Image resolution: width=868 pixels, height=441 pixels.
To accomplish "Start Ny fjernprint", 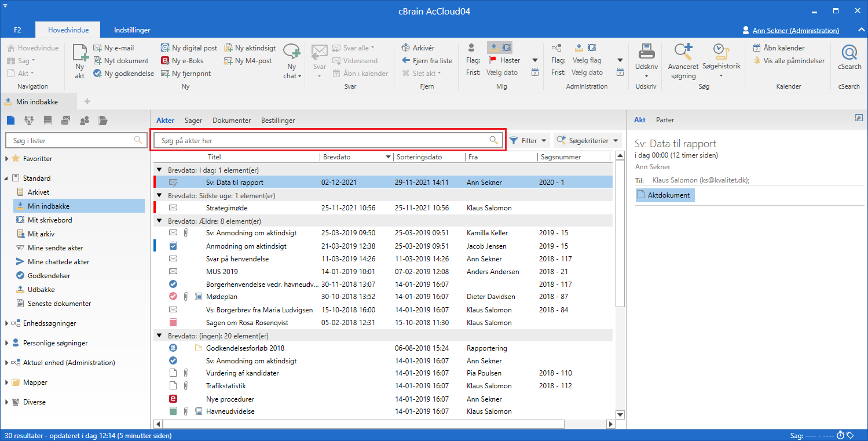I will [x=185, y=74].
